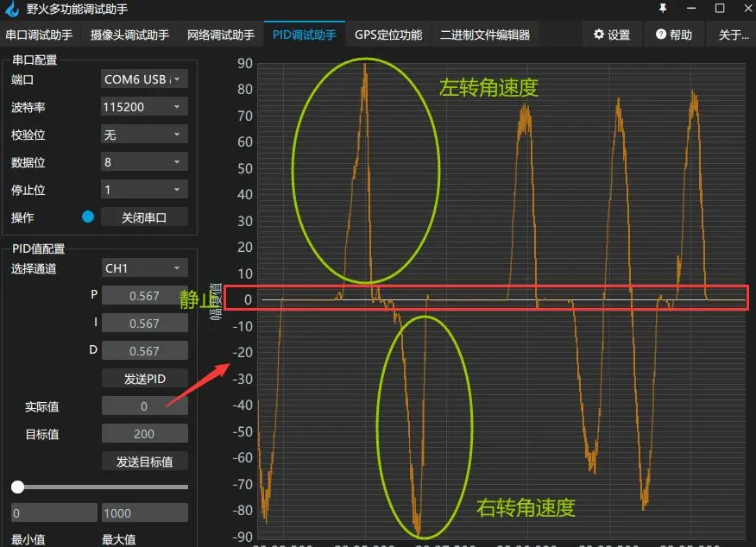
Task: Click the 发送PID button
Action: point(144,379)
